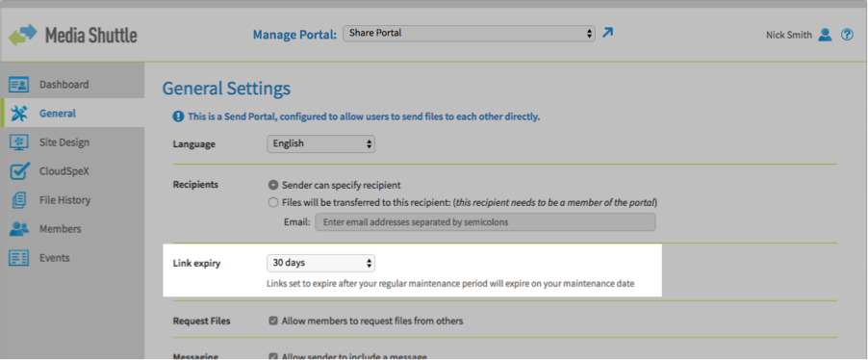Go to Site Design settings

point(64,142)
